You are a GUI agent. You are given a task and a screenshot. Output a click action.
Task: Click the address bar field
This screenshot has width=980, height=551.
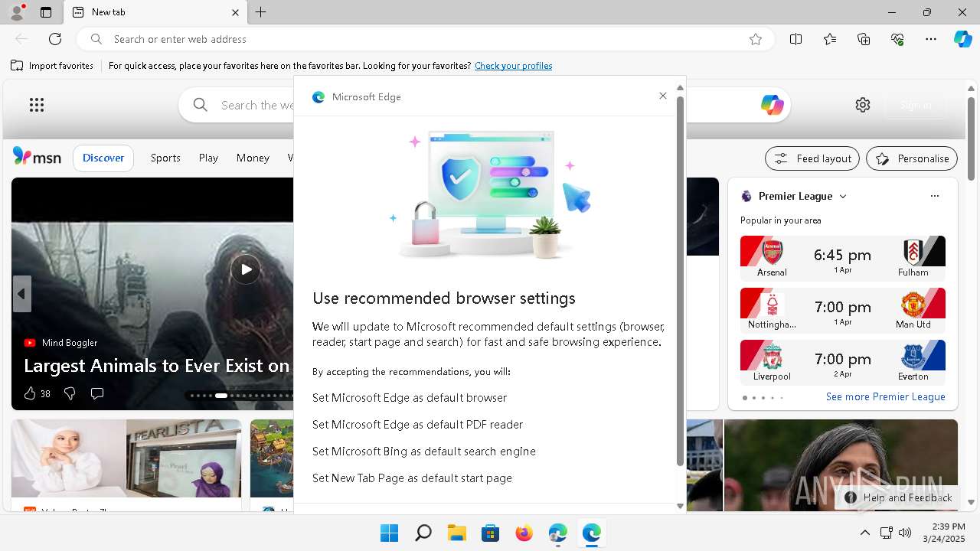pos(425,39)
